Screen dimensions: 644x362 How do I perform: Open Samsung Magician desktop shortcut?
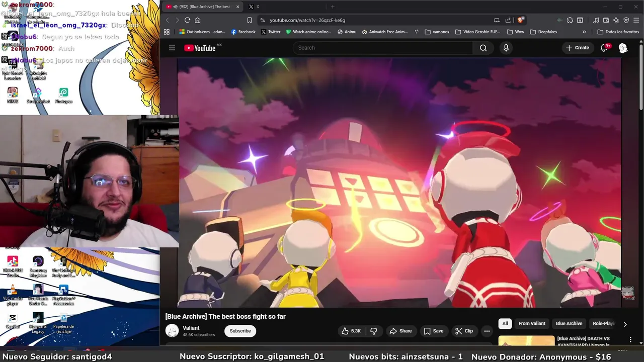38,266
